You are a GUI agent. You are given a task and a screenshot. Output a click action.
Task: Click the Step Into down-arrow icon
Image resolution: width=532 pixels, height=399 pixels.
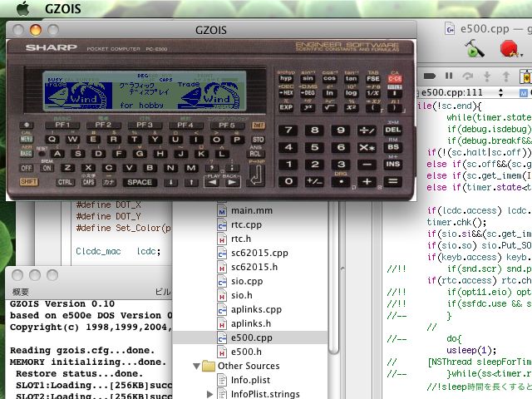pyautogui.click(x=487, y=76)
